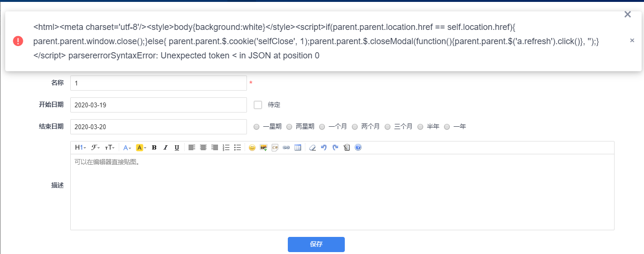The width and height of the screenshot is (644, 254).
Task: Insert a numbered list
Action: click(226, 148)
